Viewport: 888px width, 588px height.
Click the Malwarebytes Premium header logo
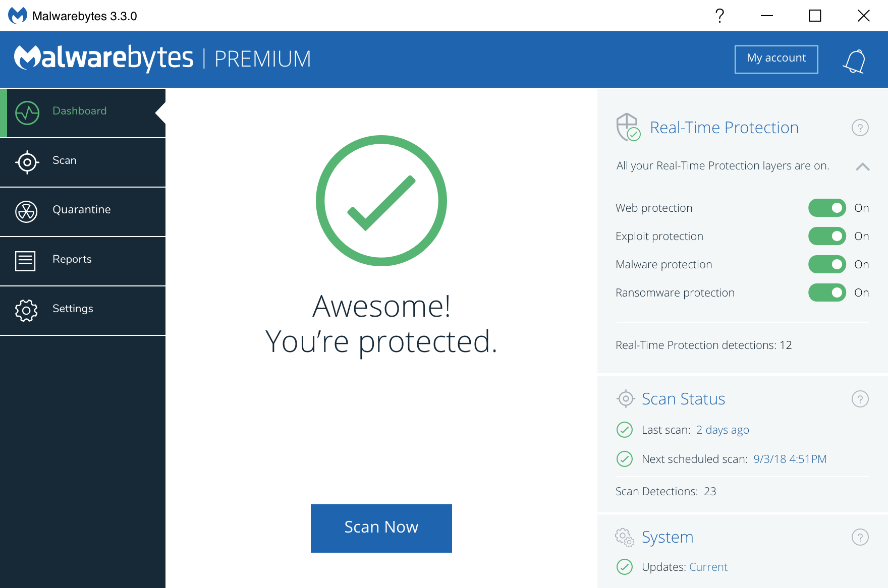click(x=162, y=58)
